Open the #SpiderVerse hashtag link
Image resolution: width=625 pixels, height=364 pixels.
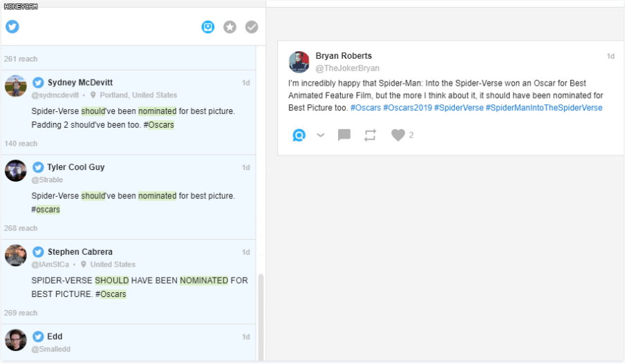pyautogui.click(x=459, y=108)
